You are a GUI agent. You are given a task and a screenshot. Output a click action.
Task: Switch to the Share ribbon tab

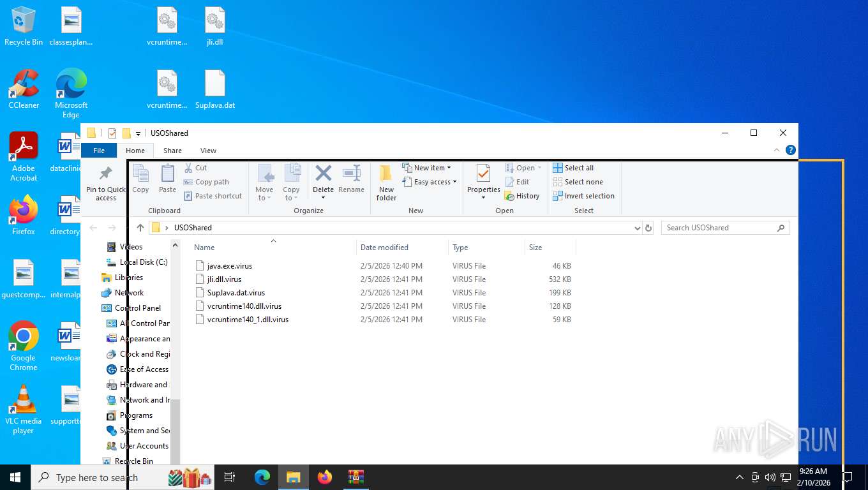pyautogui.click(x=172, y=151)
